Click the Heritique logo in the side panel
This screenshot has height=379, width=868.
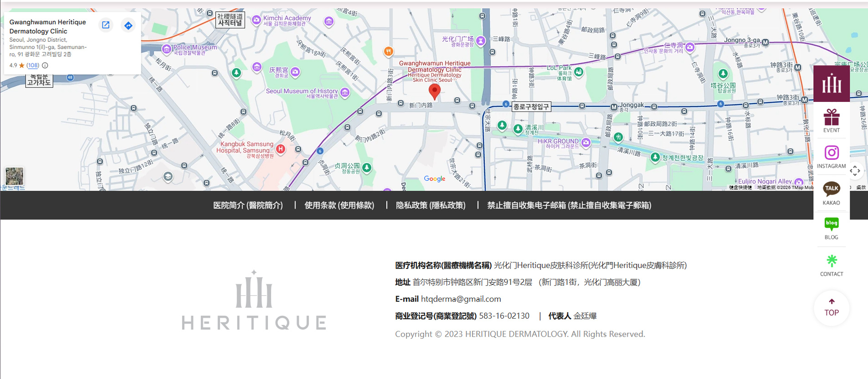coord(832,84)
